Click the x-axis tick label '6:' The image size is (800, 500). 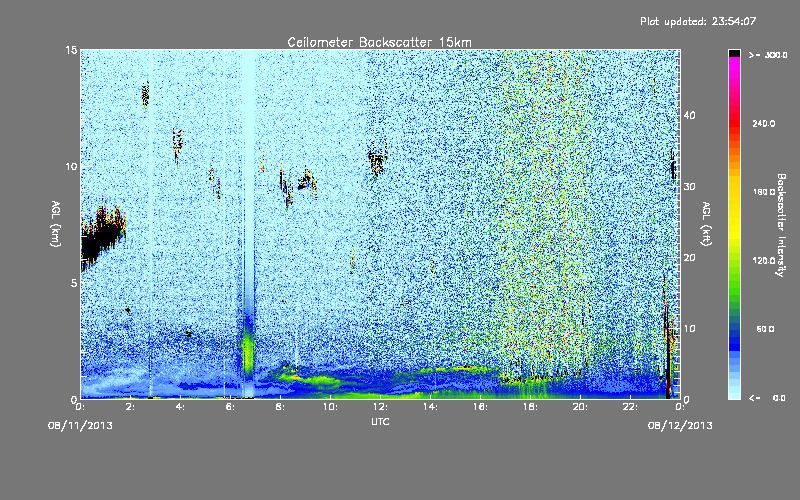pos(230,407)
